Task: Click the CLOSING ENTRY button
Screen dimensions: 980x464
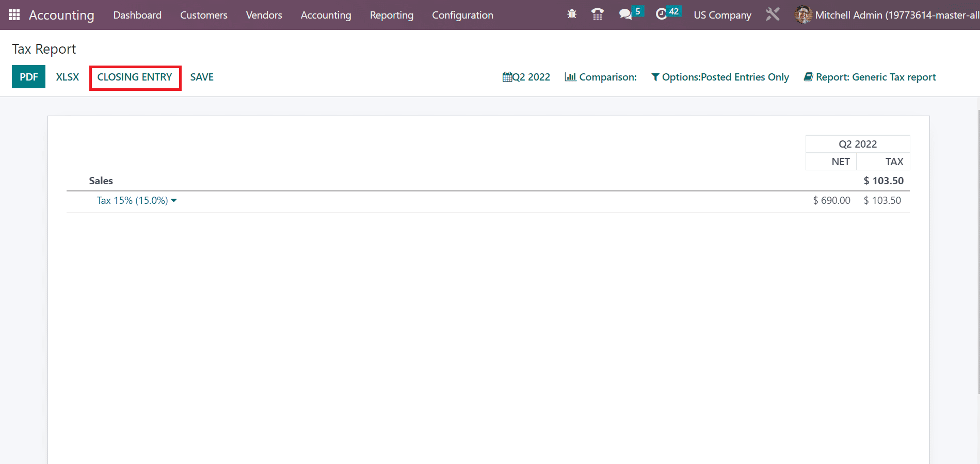Action: [135, 77]
